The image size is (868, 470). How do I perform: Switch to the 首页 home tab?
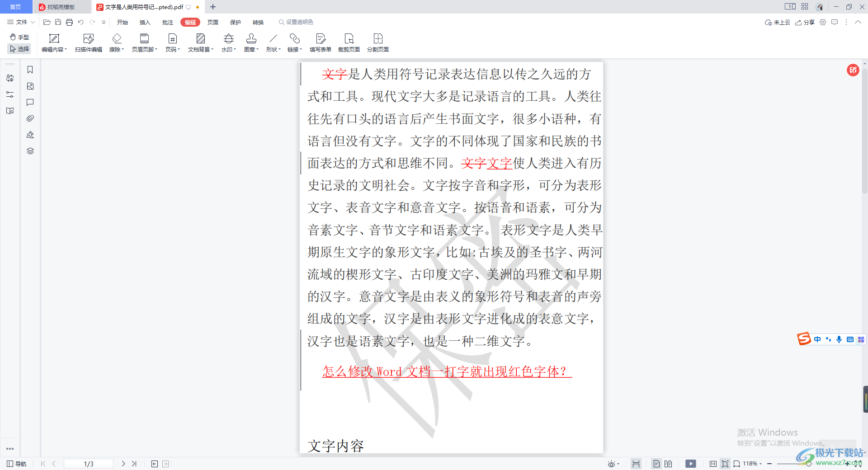coord(16,7)
